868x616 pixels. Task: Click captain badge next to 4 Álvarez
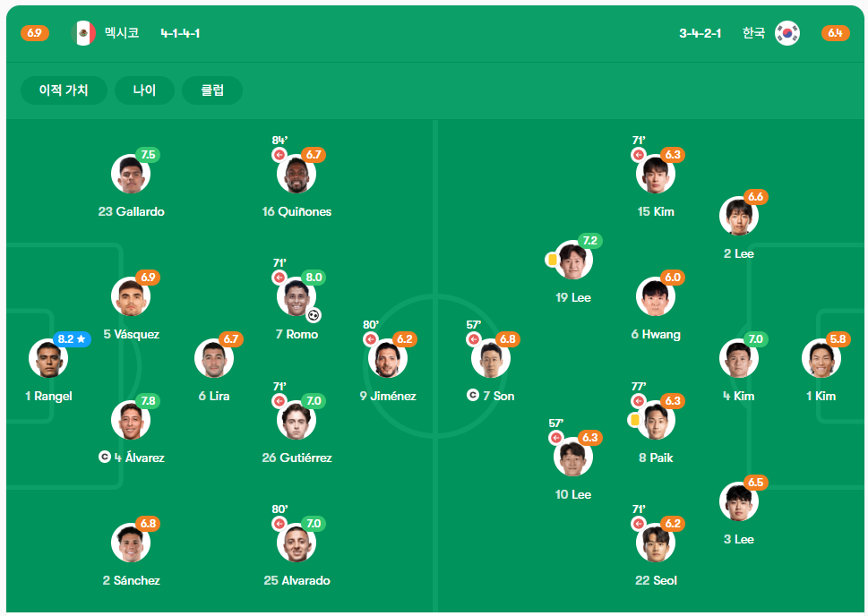point(104,457)
